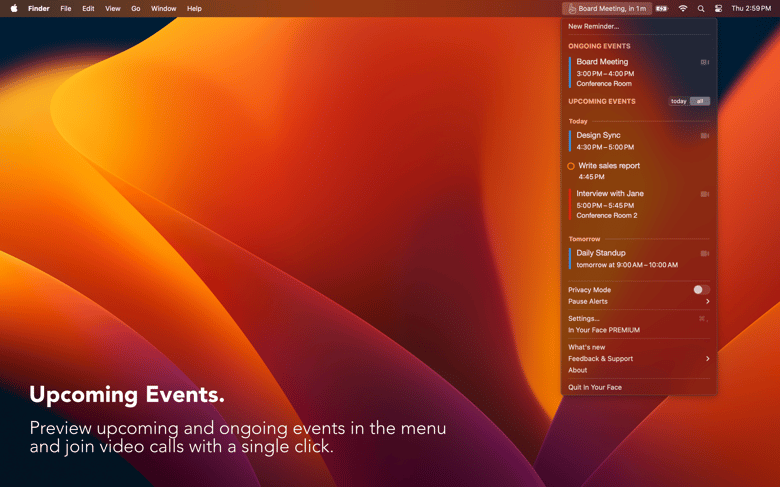Expand the Pause Alerts submenu
The height and width of the screenshot is (487, 780).
point(639,301)
